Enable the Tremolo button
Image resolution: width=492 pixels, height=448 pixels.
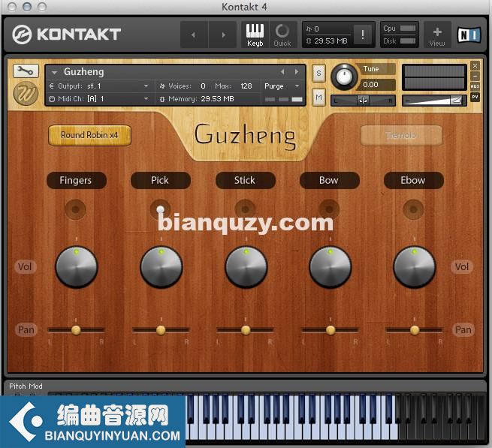point(401,135)
